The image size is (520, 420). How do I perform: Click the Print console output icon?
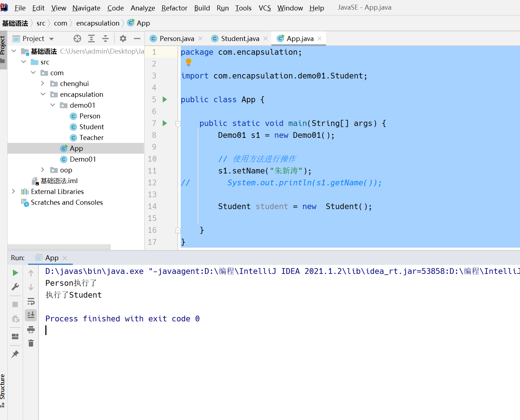coord(31,329)
